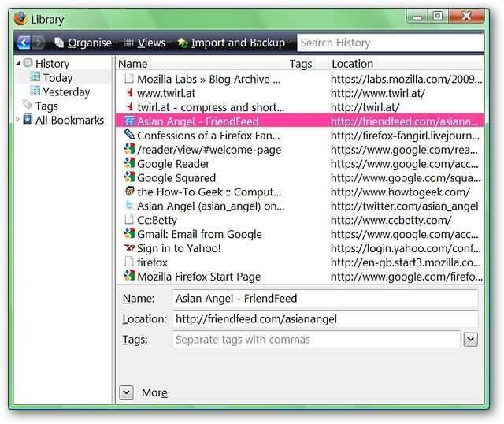Click the forward navigation arrow button
The width and height of the screenshot is (504, 424).
(x=39, y=43)
